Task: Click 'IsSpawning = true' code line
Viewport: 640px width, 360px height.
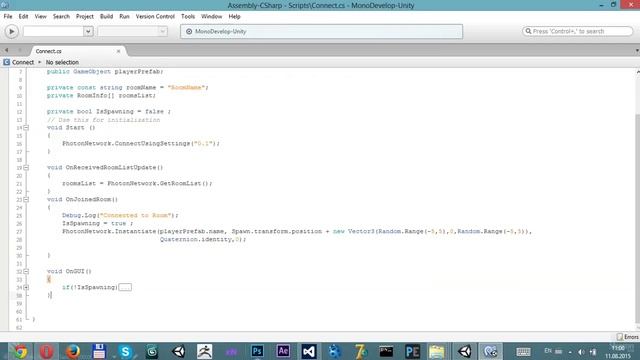Action: click(x=98, y=223)
